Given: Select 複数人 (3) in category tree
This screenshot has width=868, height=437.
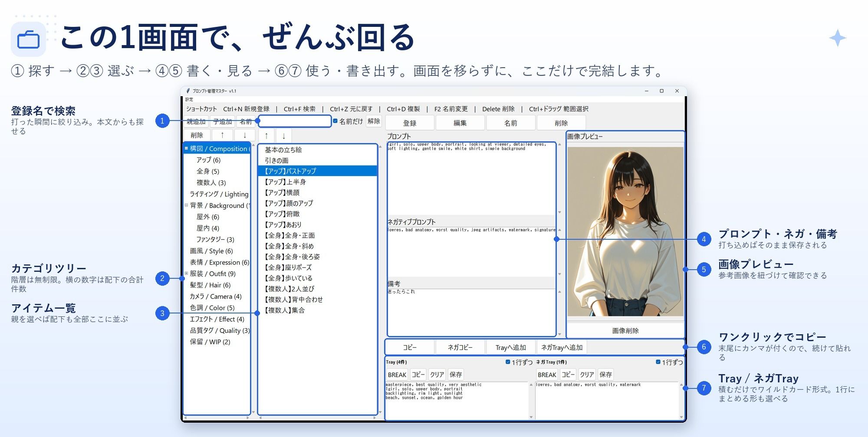Looking at the screenshot, I should (211, 183).
